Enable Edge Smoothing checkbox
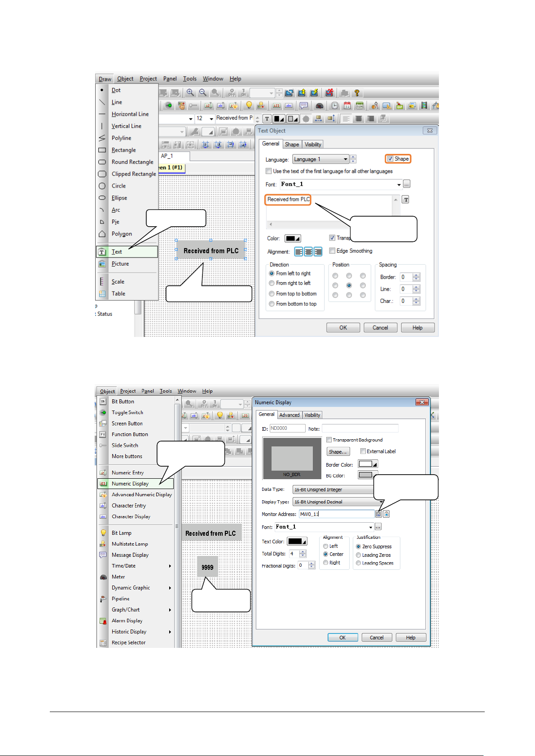Screen dimensions: 535x756 (x=332, y=251)
